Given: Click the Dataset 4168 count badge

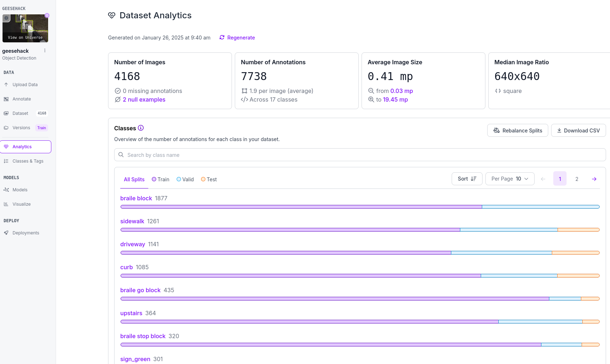Looking at the screenshot, I should 42,113.
